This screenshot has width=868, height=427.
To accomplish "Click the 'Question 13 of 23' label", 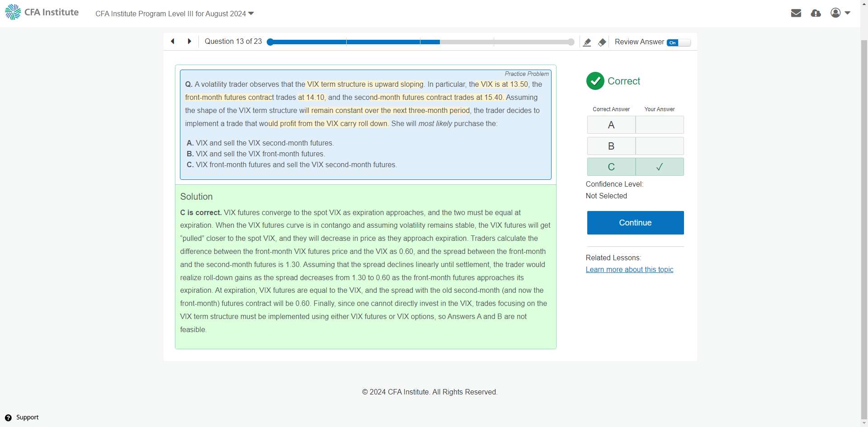I will (233, 42).
